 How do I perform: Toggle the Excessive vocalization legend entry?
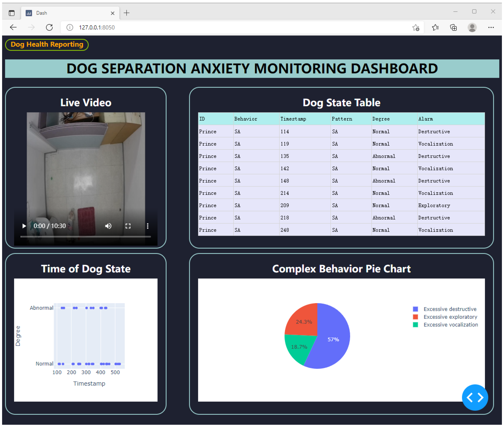pyautogui.click(x=450, y=325)
